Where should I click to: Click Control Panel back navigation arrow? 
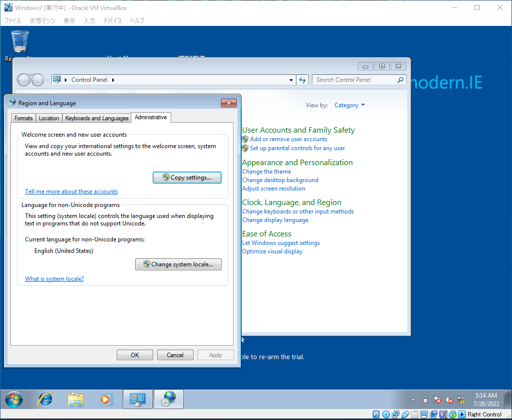[23, 80]
